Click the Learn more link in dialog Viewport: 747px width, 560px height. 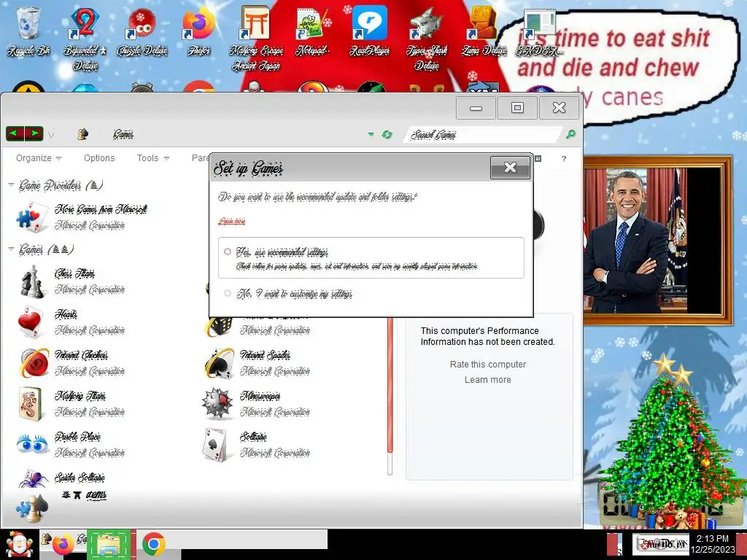[232, 222]
